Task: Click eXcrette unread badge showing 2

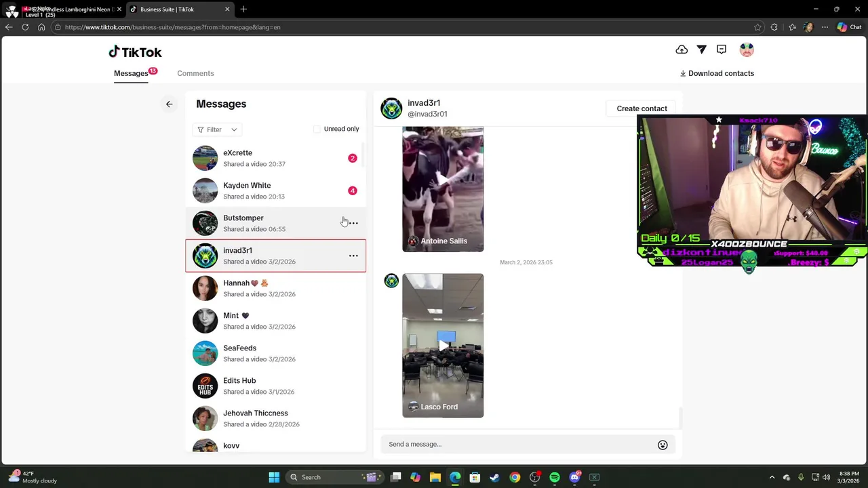Action: pos(352,158)
